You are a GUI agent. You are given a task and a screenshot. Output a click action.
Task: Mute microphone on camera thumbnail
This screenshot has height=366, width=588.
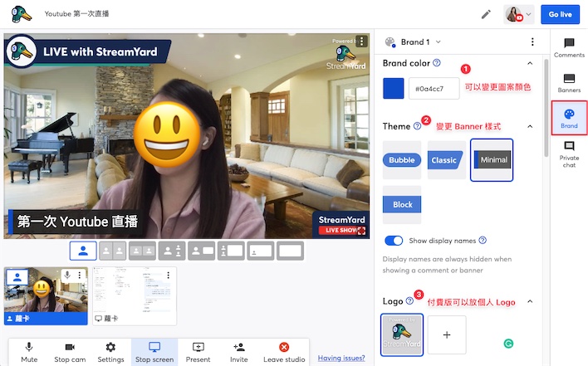pyautogui.click(x=67, y=276)
